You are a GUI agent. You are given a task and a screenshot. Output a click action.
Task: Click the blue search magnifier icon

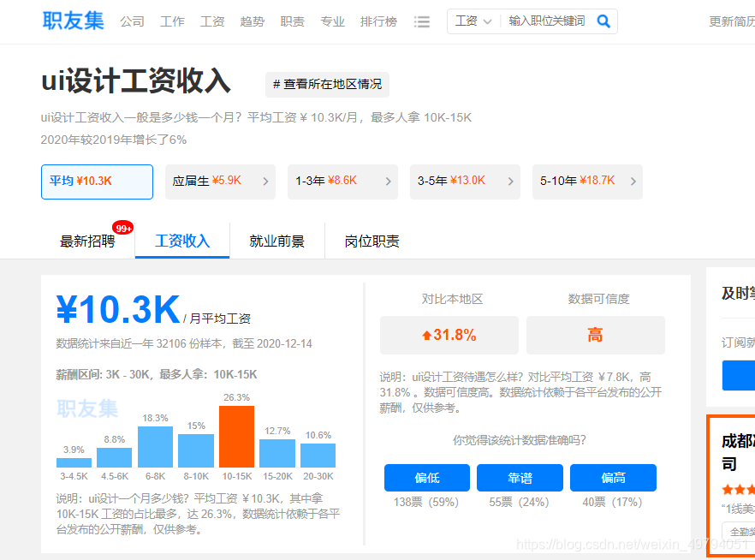click(603, 21)
